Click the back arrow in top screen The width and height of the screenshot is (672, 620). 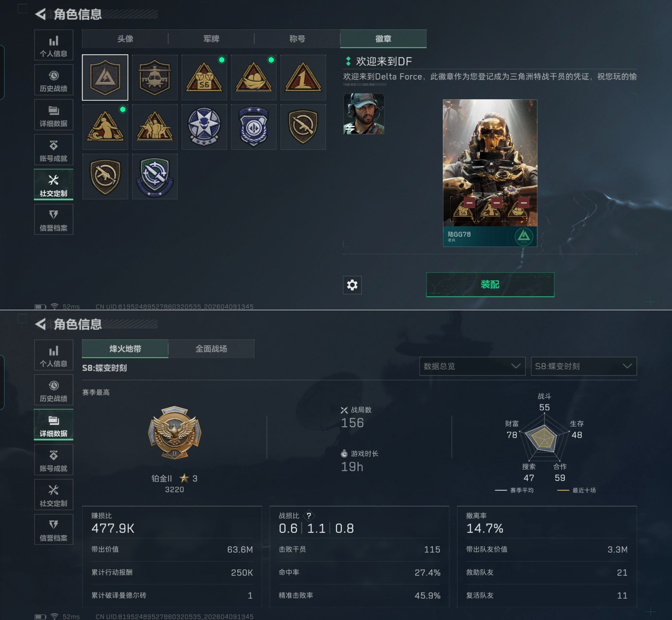(x=40, y=14)
